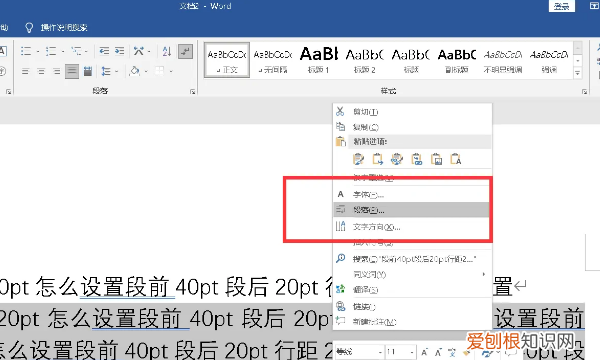Click the Phonetic Guide icon in mini toolbar
The image size is (600, 360).
tap(452, 352)
